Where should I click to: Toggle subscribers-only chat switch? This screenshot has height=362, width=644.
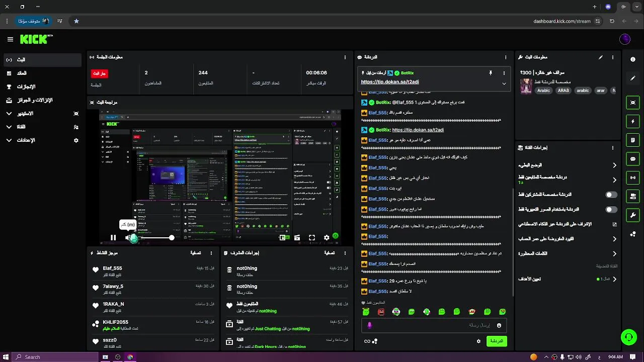pyautogui.click(x=611, y=195)
